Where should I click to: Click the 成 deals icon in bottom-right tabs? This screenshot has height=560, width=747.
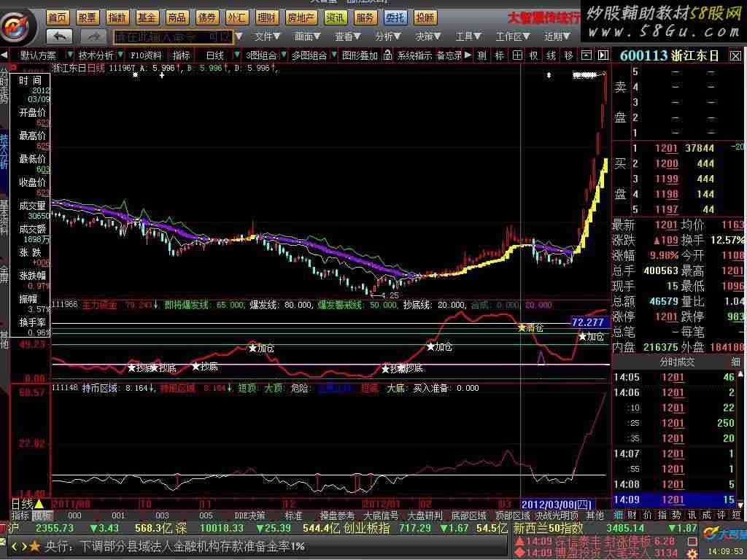click(706, 516)
